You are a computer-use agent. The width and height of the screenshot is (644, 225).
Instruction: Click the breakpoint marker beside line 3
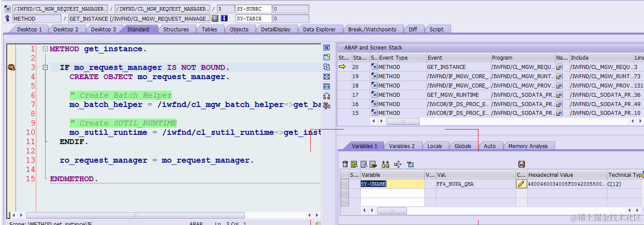point(12,67)
